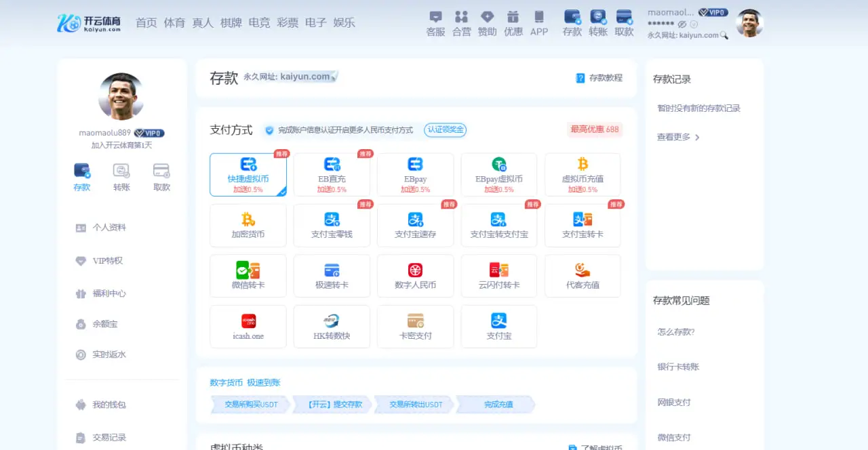The height and width of the screenshot is (450, 868).
Task: Open 转账 transfer in top header
Action: [598, 23]
